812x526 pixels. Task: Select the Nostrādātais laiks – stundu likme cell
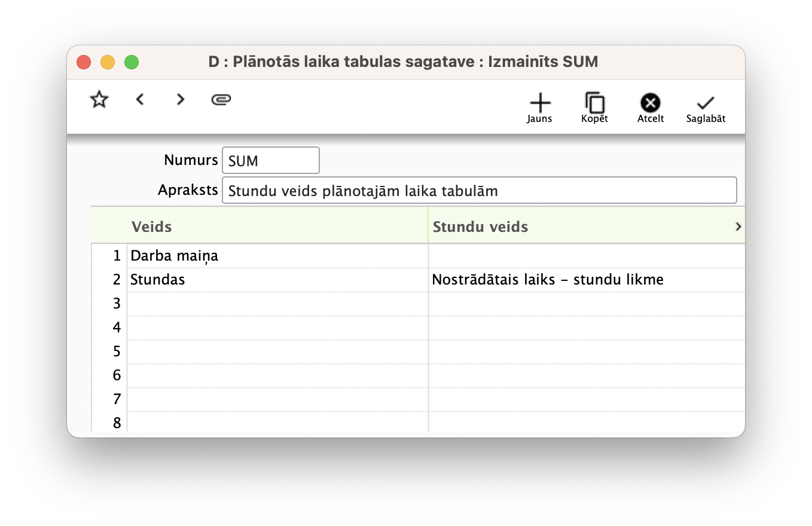(587, 280)
